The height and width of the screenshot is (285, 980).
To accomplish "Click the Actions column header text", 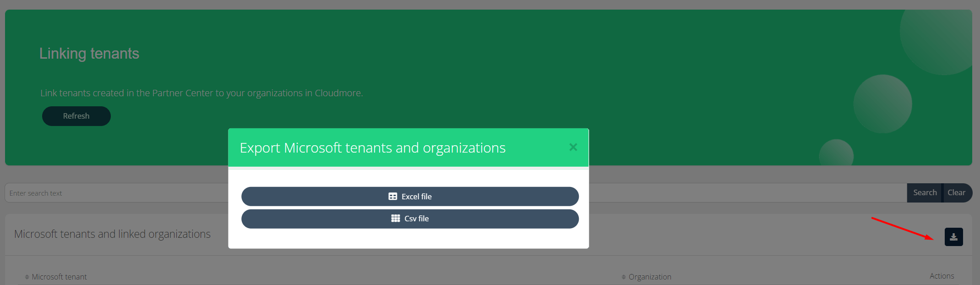I will (x=942, y=276).
